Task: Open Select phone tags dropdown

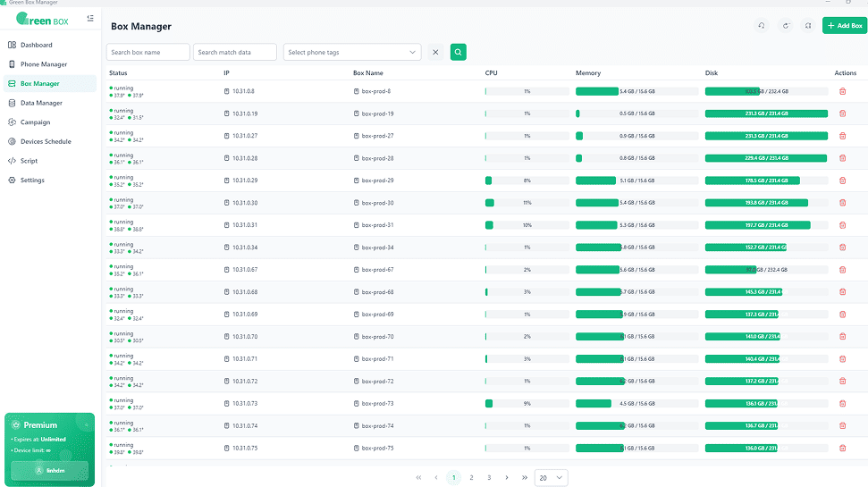Action: point(352,52)
